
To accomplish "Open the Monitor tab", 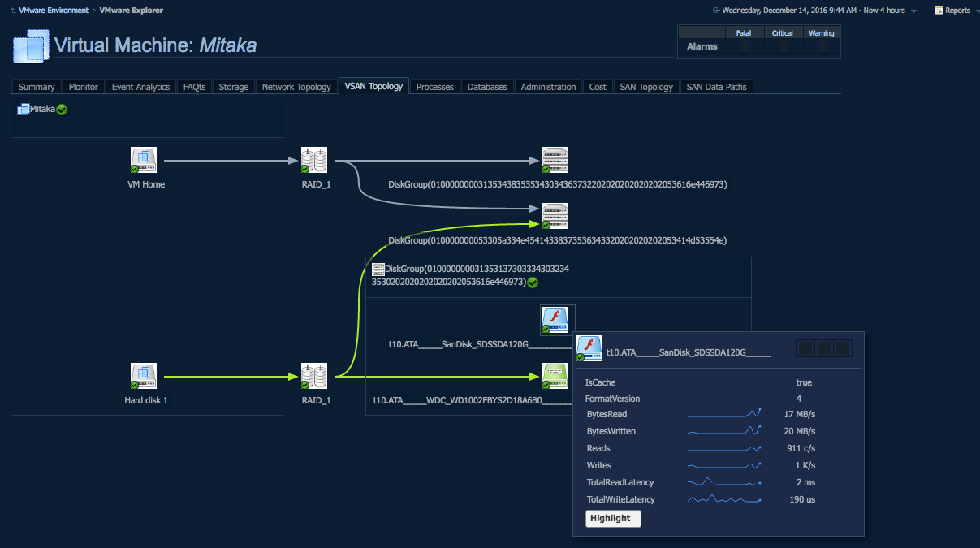I will click(84, 87).
